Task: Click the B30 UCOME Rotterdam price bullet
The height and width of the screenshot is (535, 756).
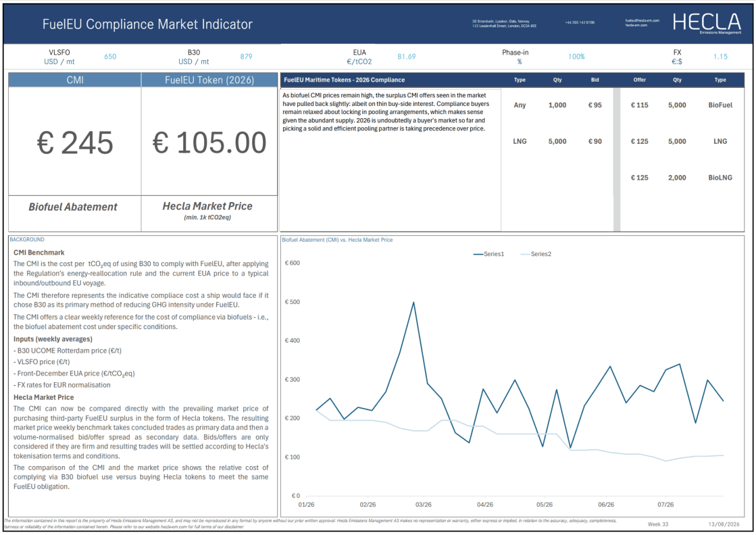Action: 68,351
